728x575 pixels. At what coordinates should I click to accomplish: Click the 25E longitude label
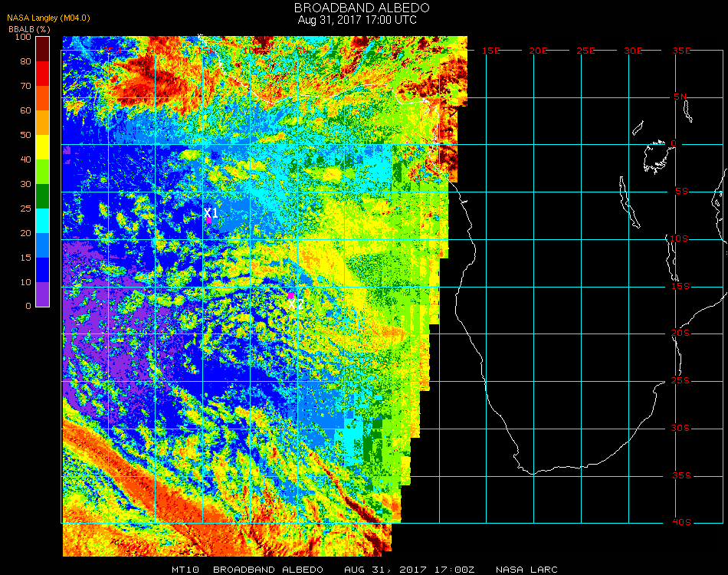pos(585,51)
